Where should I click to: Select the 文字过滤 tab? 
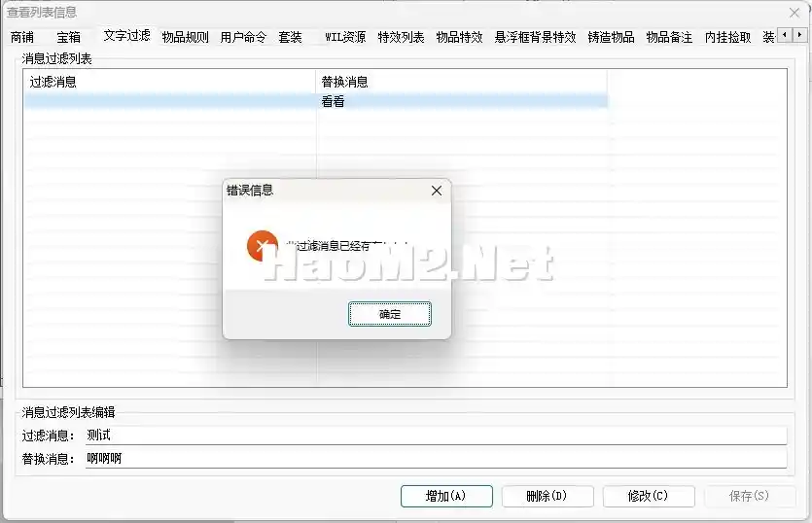point(126,35)
